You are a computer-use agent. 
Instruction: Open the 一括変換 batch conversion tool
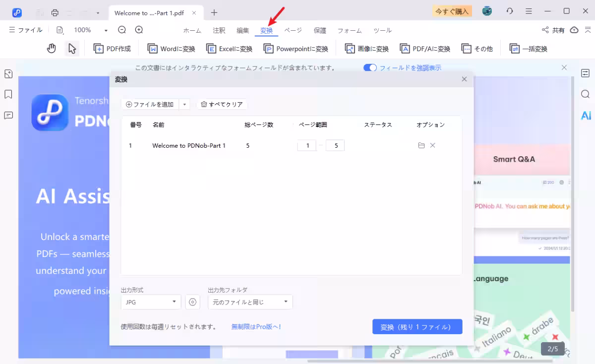point(529,48)
